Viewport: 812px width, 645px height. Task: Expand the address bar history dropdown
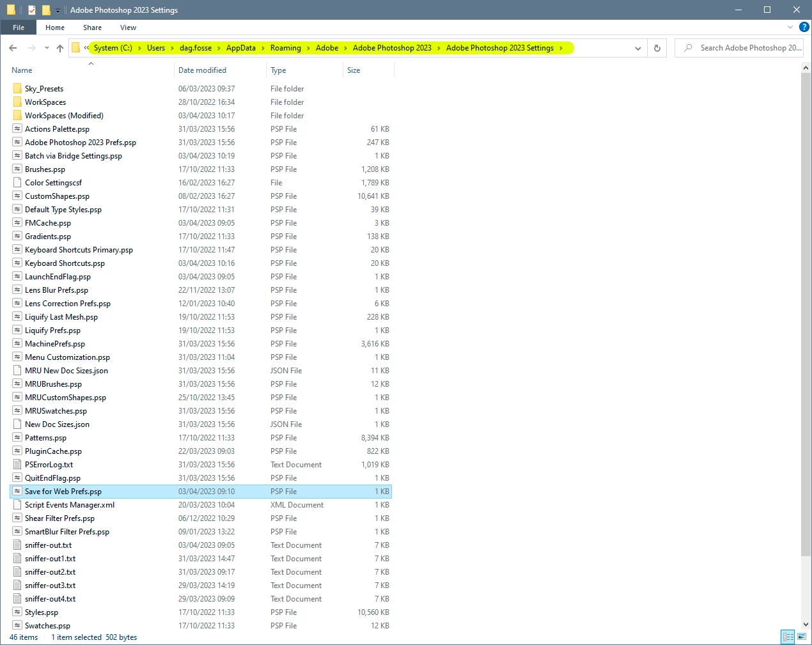click(x=638, y=48)
